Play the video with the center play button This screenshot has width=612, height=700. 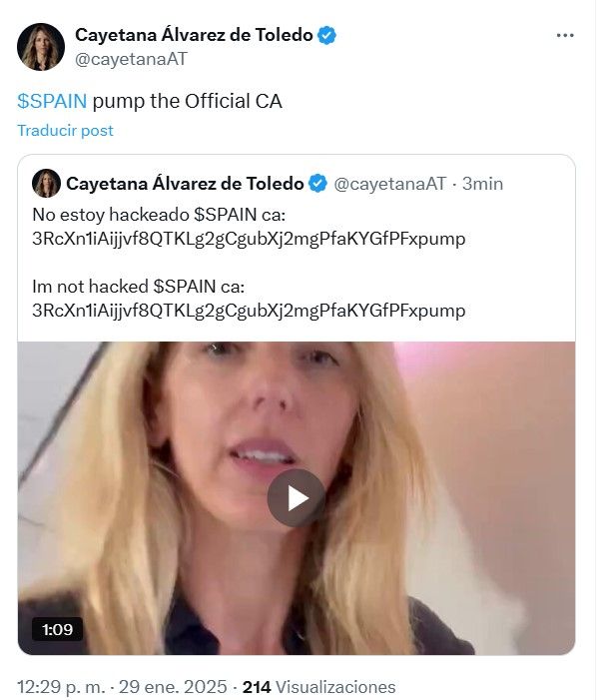click(296, 497)
